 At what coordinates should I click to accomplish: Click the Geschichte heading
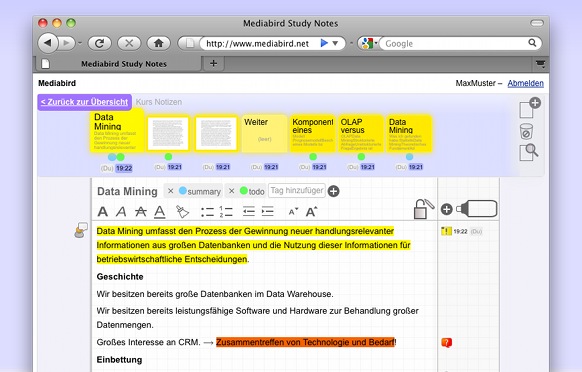[120, 277]
